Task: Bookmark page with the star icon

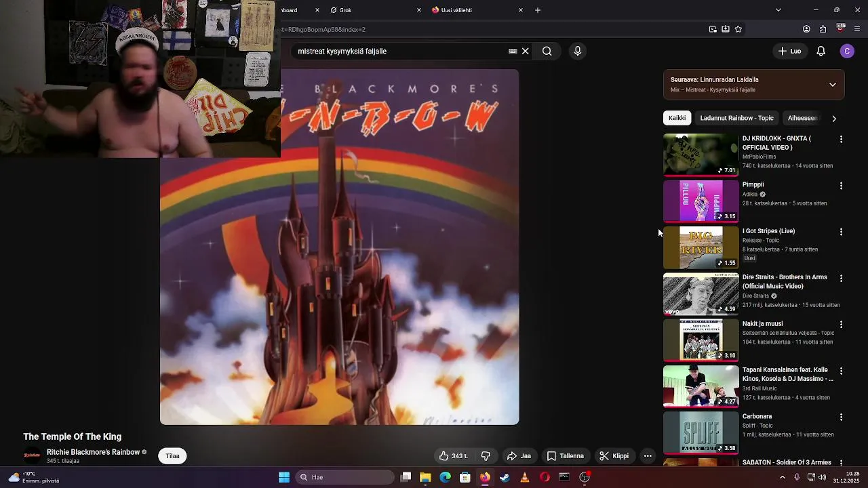Action: click(x=738, y=29)
